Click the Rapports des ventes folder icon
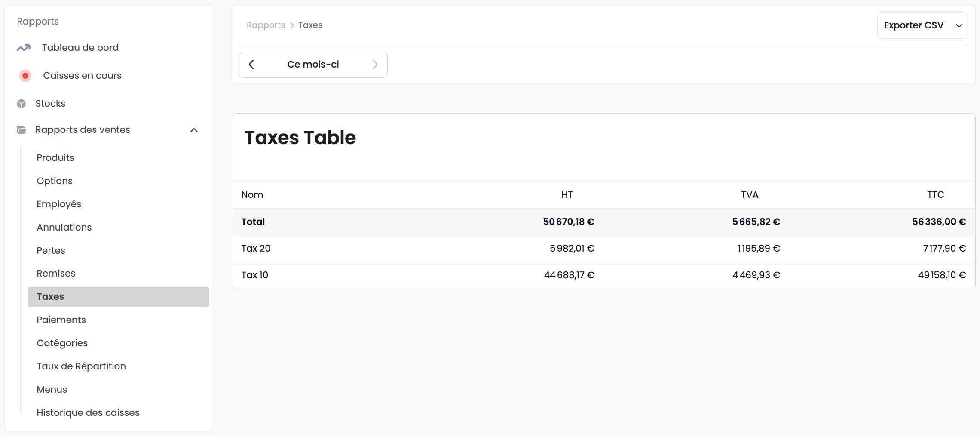The width and height of the screenshot is (980, 437). pyautogui.click(x=21, y=130)
